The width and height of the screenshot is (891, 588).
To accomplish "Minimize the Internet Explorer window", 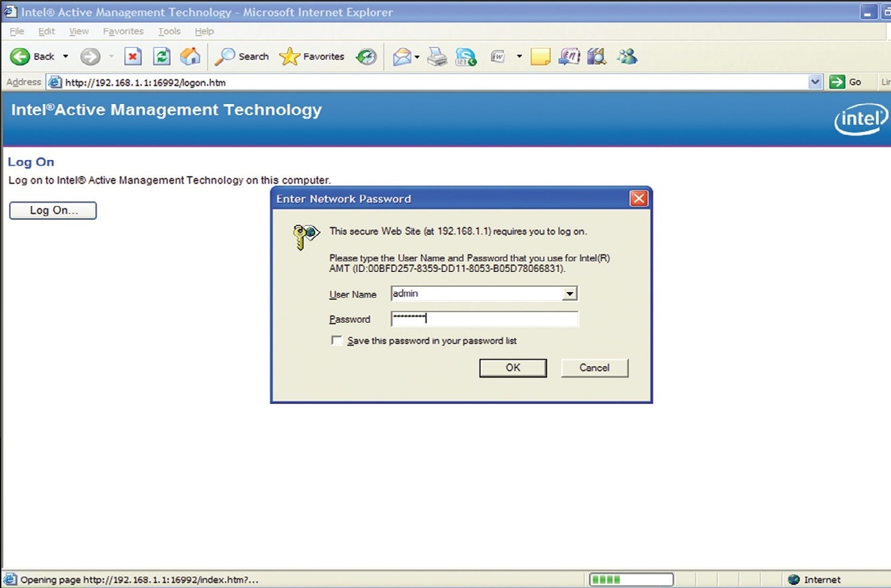I will [x=868, y=11].
